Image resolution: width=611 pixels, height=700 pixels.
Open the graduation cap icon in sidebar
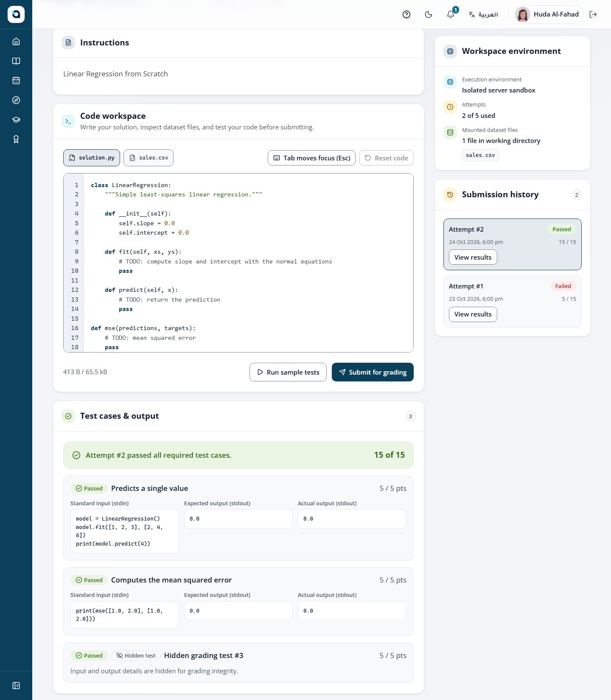pos(16,120)
